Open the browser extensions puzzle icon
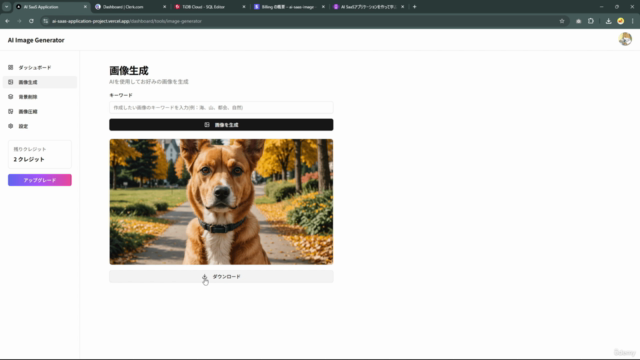Viewport: 640px width, 360px height. (591, 21)
